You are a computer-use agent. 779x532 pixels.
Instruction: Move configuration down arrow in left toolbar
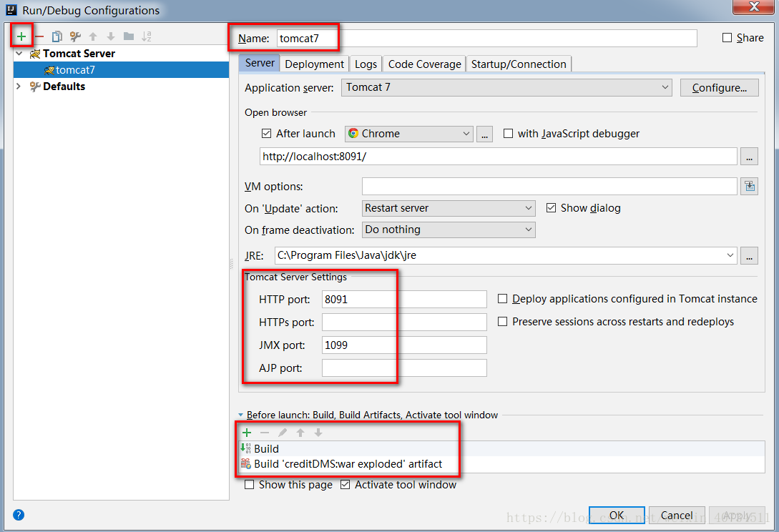click(111, 36)
